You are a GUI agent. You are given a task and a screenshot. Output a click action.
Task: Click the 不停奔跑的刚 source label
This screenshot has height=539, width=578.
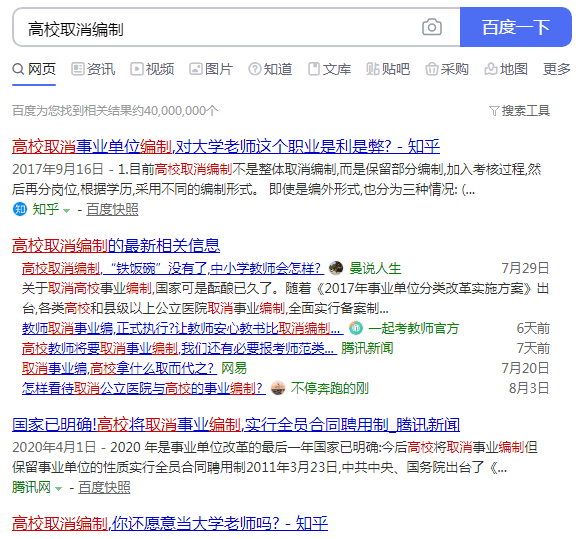point(330,388)
